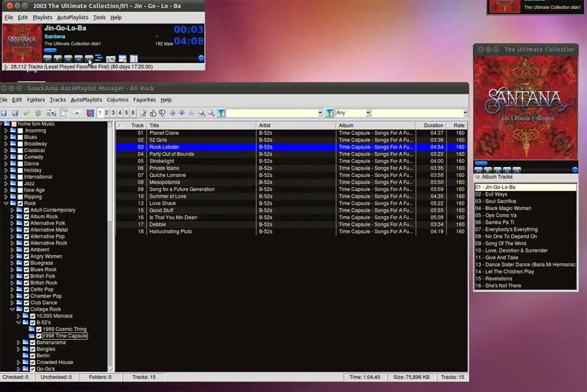
Task: Collapse the College Rock tree node
Action: pyautogui.click(x=12, y=309)
